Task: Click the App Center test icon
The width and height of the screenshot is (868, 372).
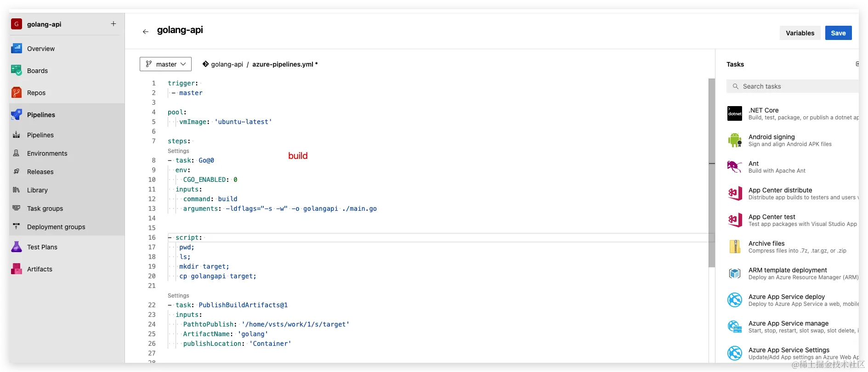Action: click(x=735, y=220)
